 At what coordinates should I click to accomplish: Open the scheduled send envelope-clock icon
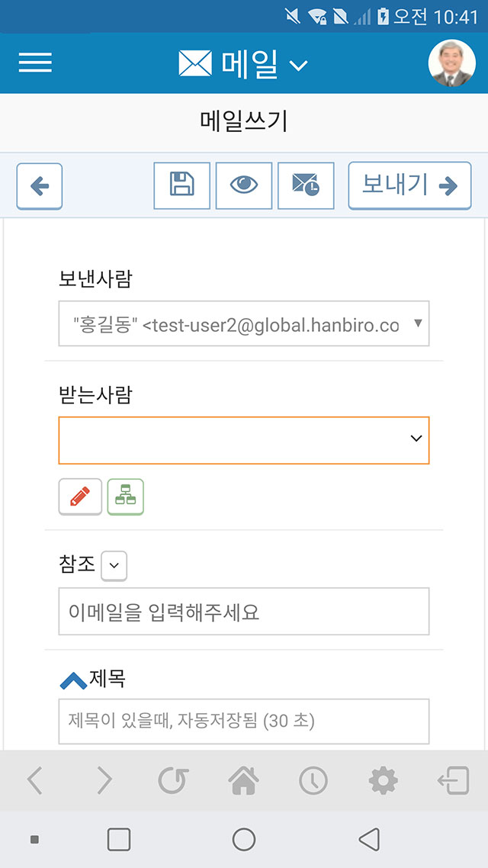tap(306, 185)
